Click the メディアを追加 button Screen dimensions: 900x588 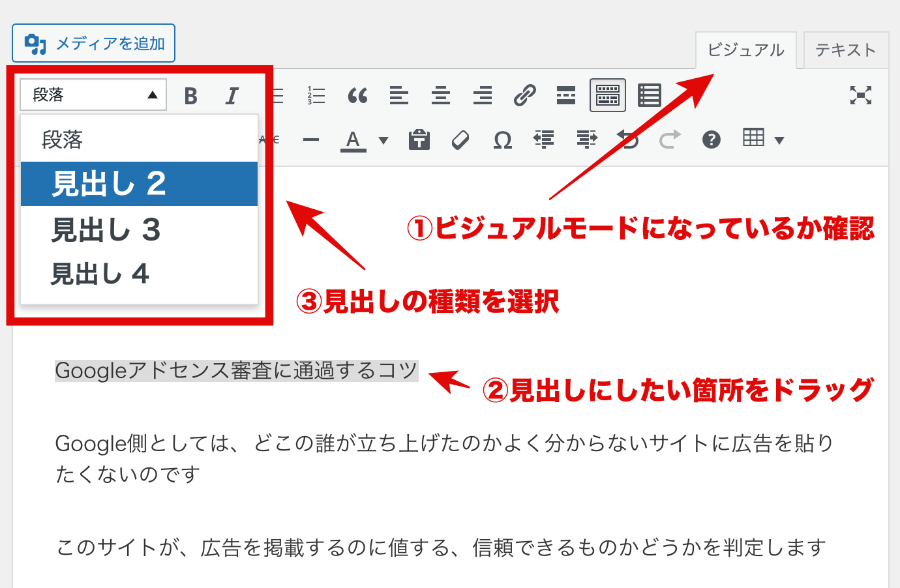tap(93, 43)
